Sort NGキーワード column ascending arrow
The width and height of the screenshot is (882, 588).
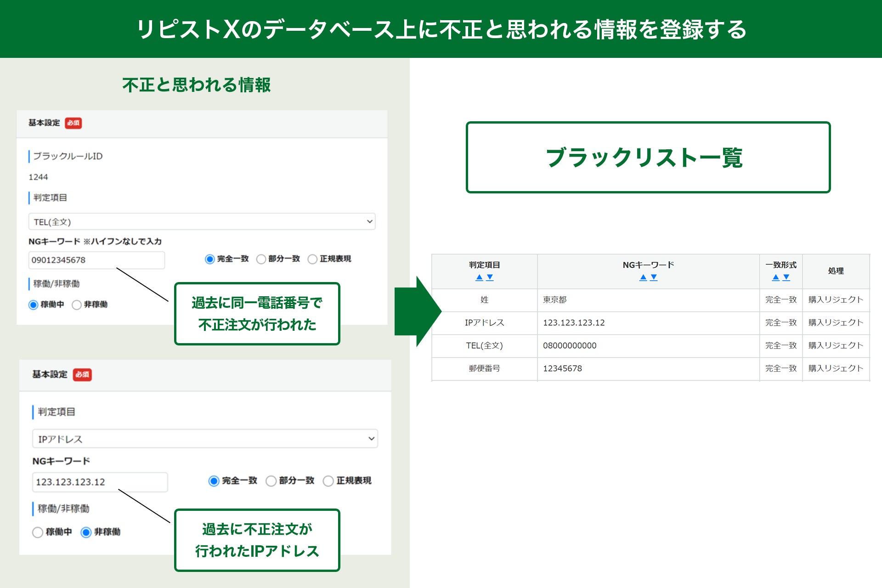coord(643,277)
